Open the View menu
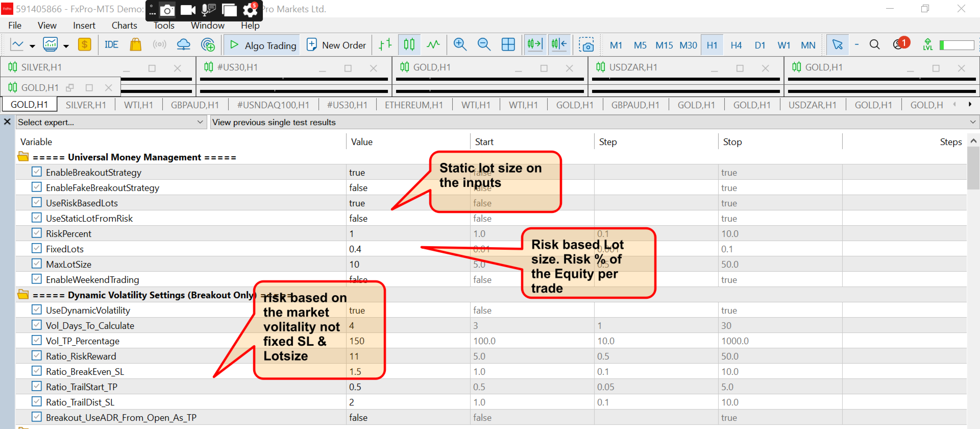The height and width of the screenshot is (429, 980). [x=47, y=26]
